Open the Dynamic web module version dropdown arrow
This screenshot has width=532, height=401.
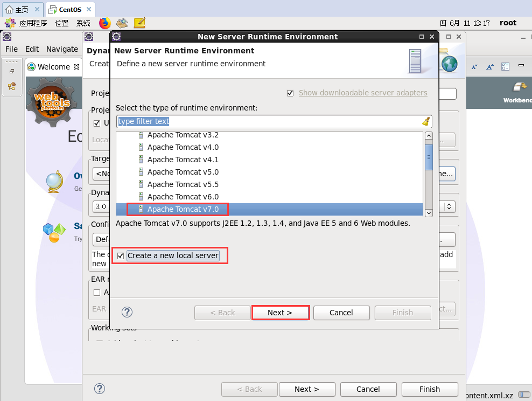click(449, 206)
